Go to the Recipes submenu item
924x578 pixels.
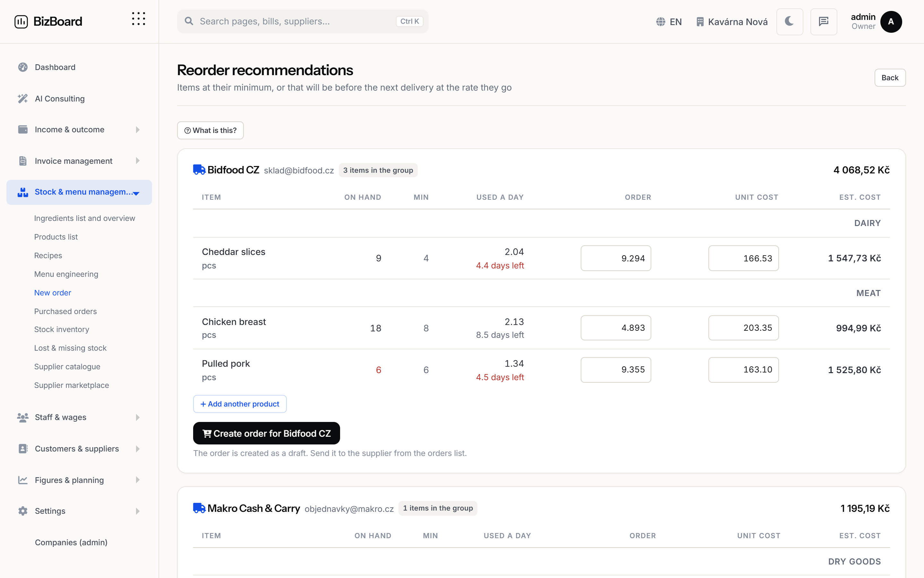48,255
